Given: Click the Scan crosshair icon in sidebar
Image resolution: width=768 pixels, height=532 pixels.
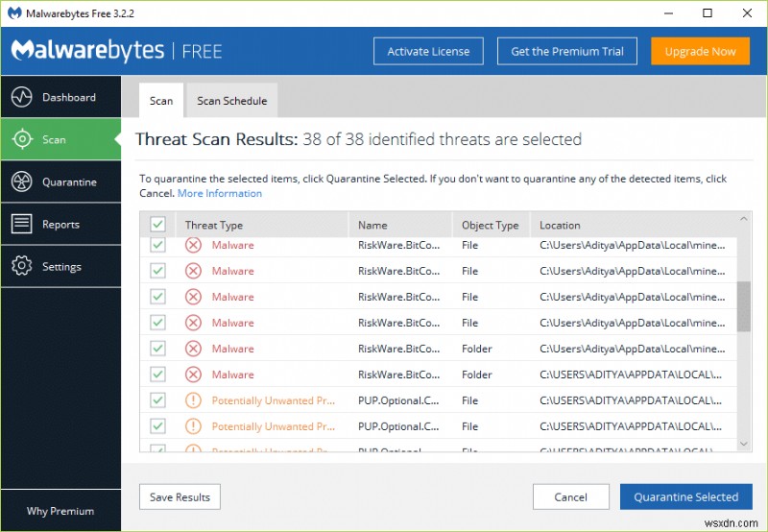Looking at the screenshot, I should (x=22, y=139).
